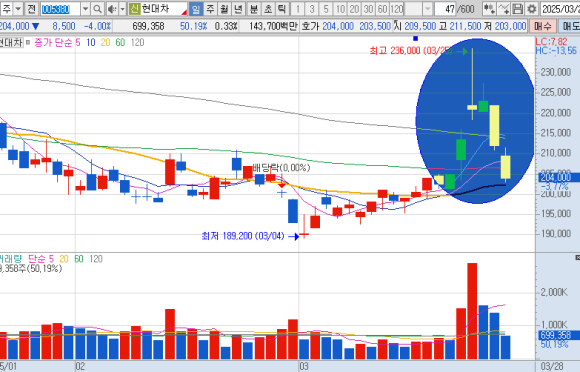Click the 매수 buy button
Image resolution: width=580 pixels, height=372 pixels.
point(543,26)
